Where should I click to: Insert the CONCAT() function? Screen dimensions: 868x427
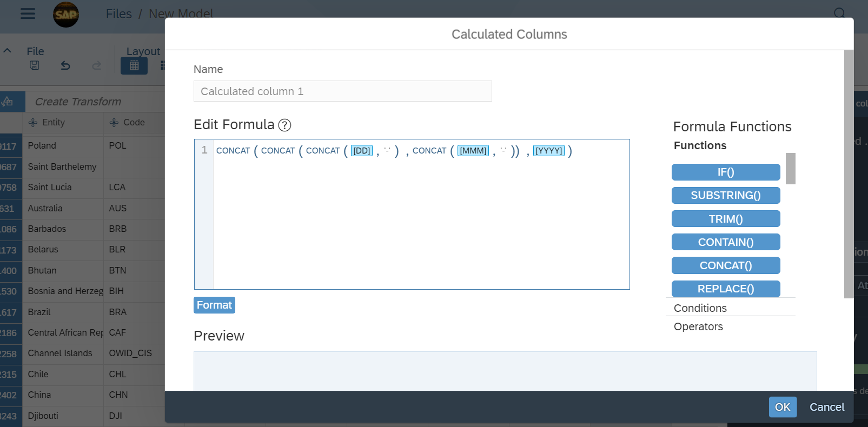tap(726, 265)
